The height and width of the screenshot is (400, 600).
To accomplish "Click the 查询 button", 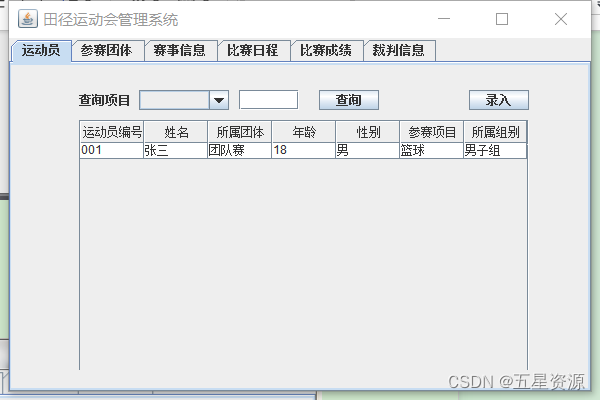I will 349,100.
